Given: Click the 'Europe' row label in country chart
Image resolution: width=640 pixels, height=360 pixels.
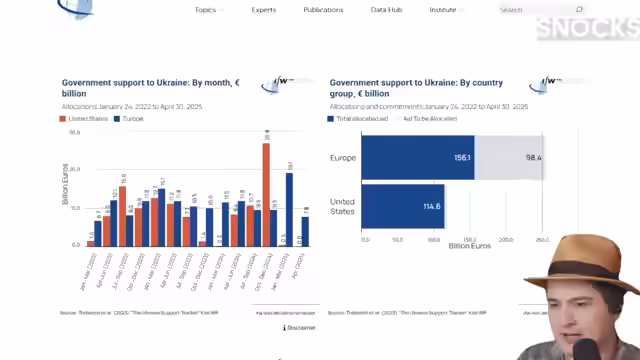Looking at the screenshot, I should pyautogui.click(x=343, y=158).
